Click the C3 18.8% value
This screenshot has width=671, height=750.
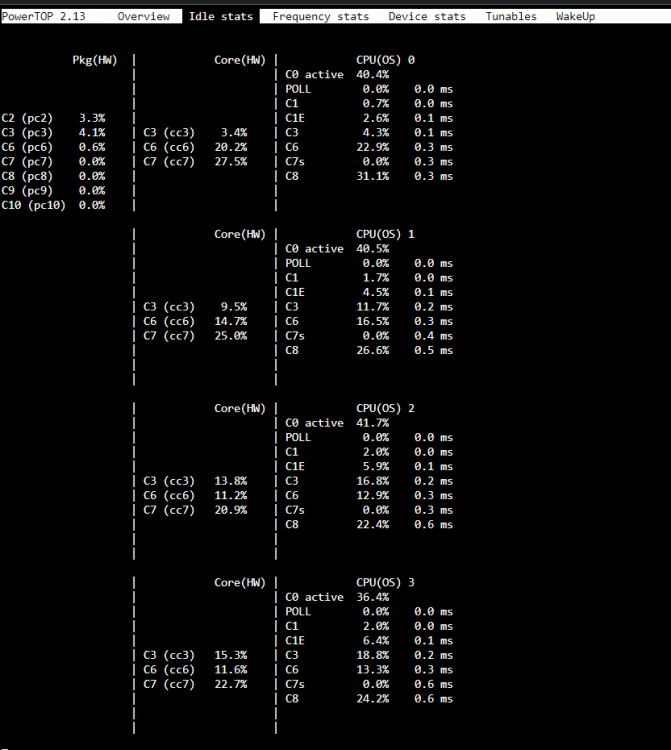point(373,655)
